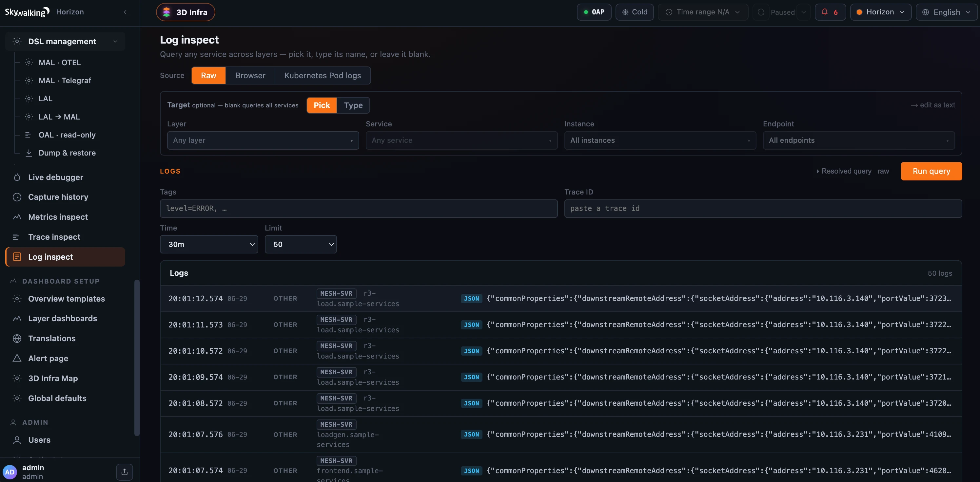This screenshot has width=980, height=482.
Task: Open LAL → MAL entry
Action: click(x=59, y=117)
